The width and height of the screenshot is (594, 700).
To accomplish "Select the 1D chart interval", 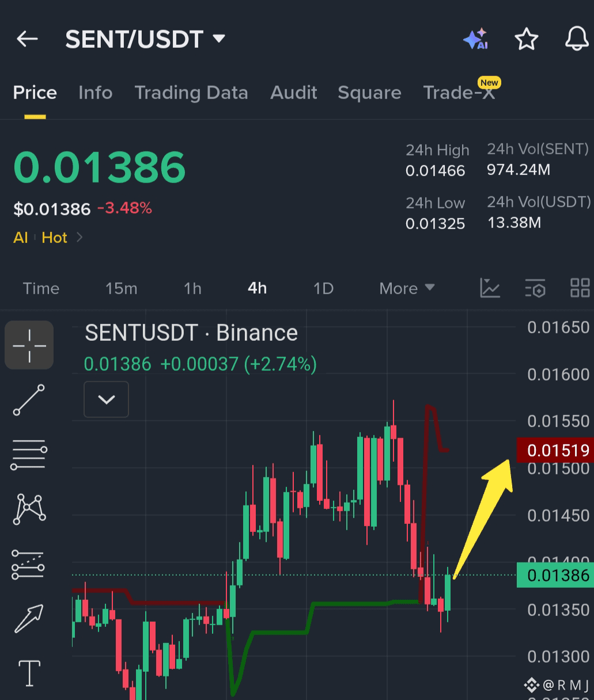I will pyautogui.click(x=323, y=288).
